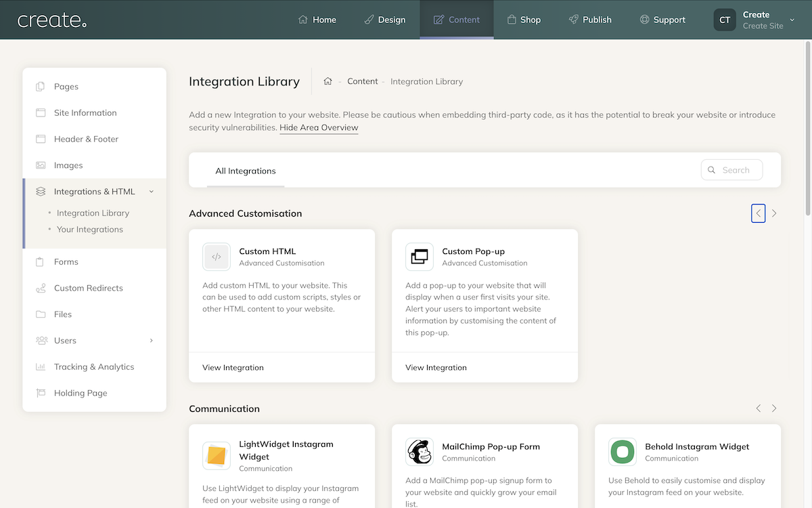Click the home icon in breadcrumb

pyautogui.click(x=328, y=81)
